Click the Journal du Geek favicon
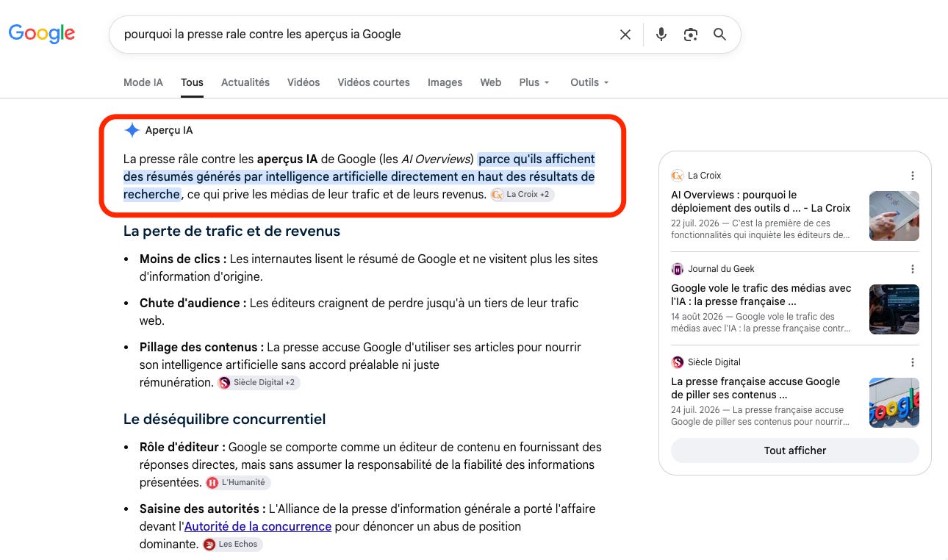This screenshot has width=948, height=560. point(678,269)
